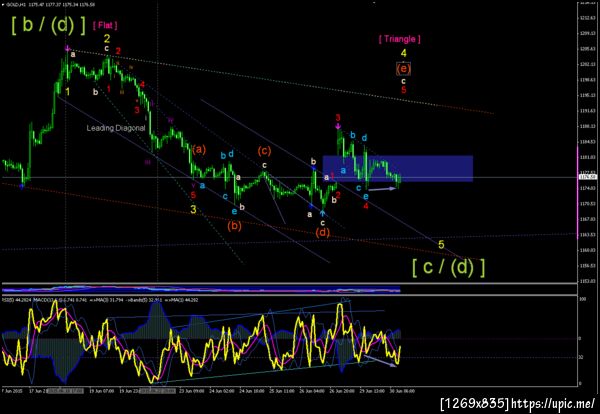This screenshot has width=600, height=414.
Task: Click the RSI indicator header text in the lower pane
Action: pyautogui.click(x=100, y=300)
